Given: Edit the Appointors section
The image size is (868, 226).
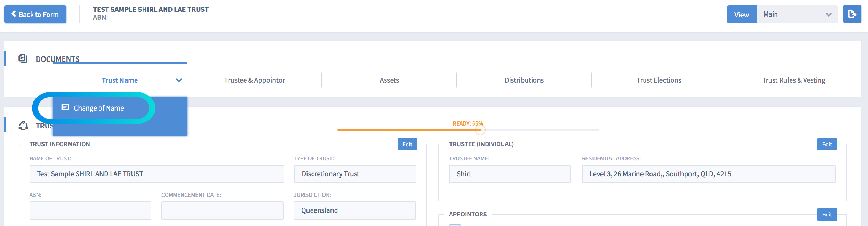Looking at the screenshot, I should [827, 214].
